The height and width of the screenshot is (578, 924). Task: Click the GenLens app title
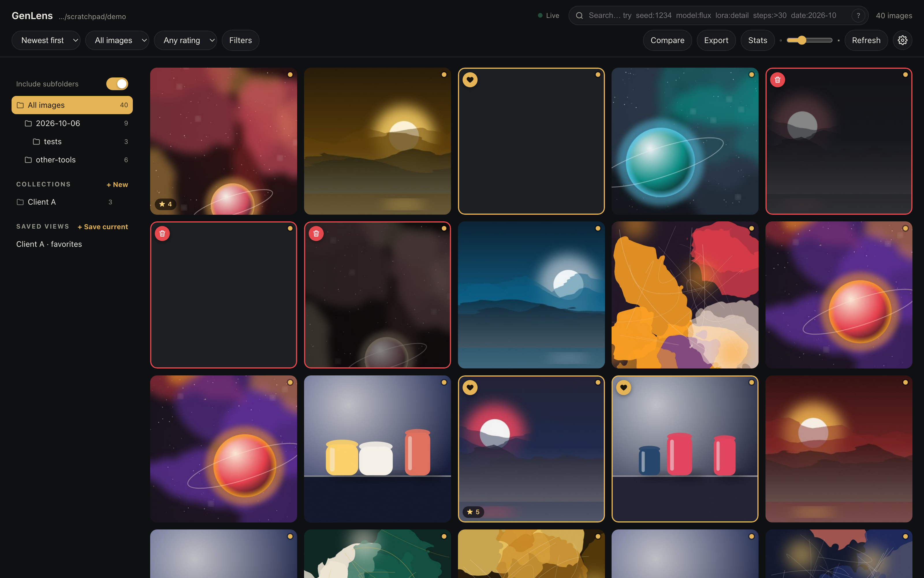tap(32, 16)
